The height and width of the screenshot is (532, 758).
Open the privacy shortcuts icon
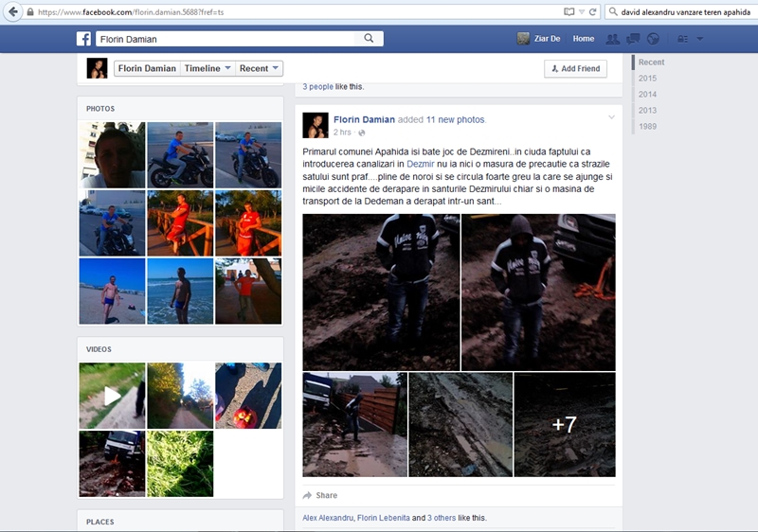(682, 39)
